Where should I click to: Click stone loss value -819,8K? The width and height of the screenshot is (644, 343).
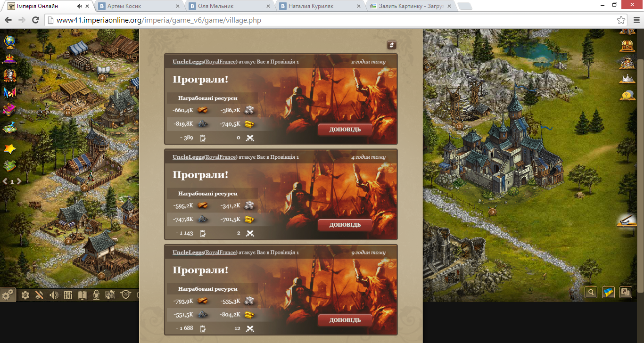[x=183, y=124]
